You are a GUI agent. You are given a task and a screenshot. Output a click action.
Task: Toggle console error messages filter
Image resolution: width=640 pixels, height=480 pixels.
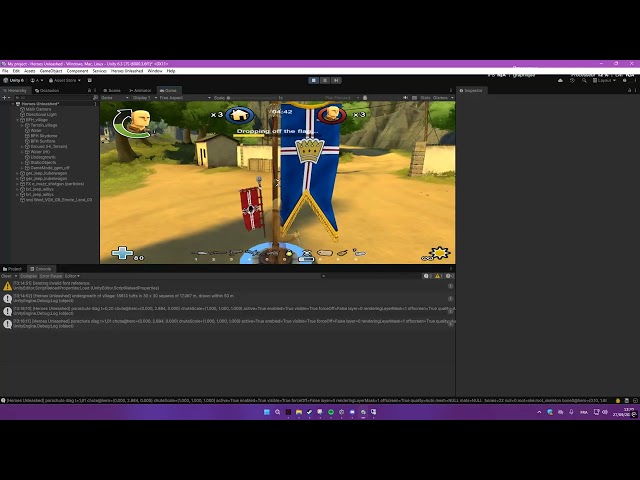point(450,276)
